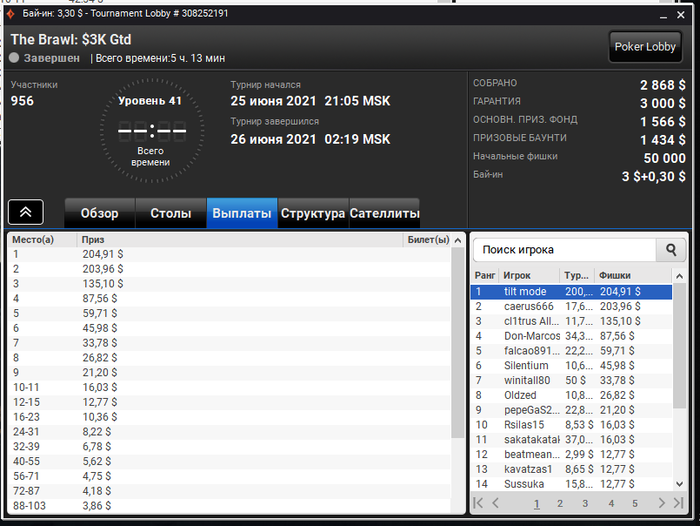Sort players by Тур... column
700x526 pixels.
point(577,276)
